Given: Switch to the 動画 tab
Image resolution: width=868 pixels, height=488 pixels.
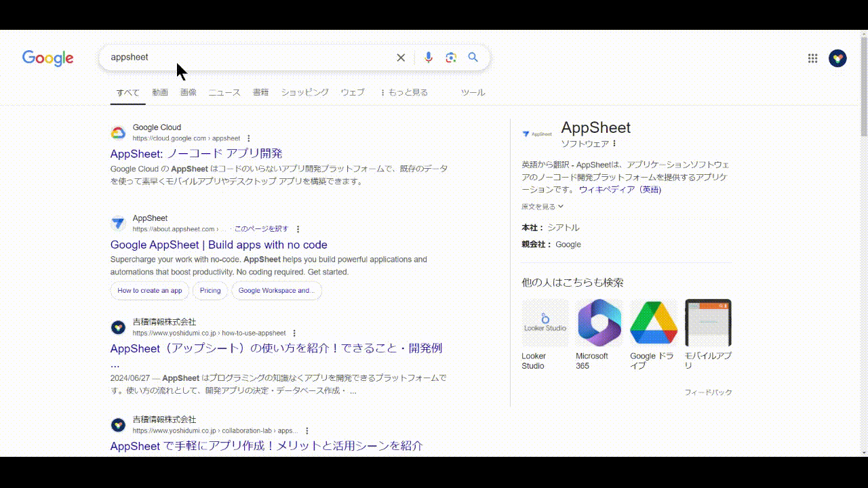Looking at the screenshot, I should point(160,93).
